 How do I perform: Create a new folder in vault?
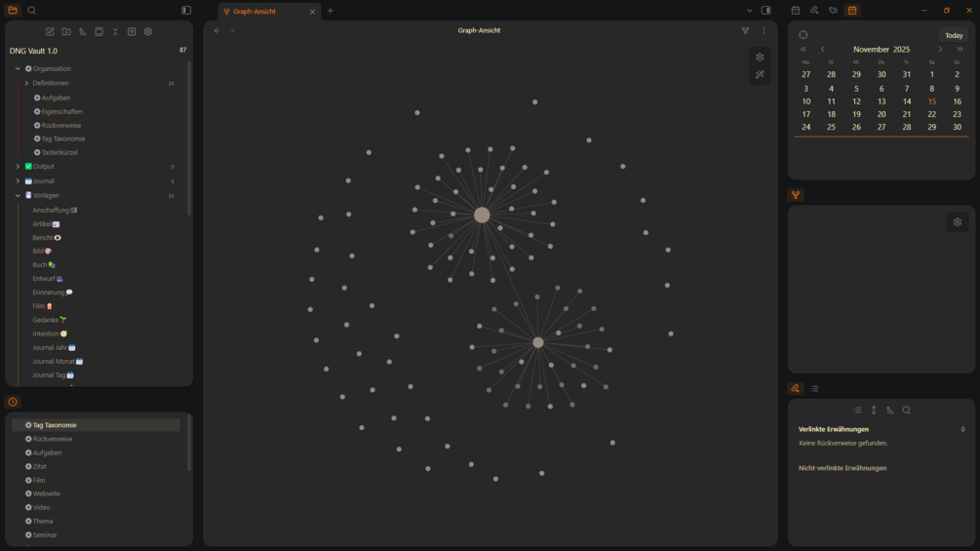(66, 32)
